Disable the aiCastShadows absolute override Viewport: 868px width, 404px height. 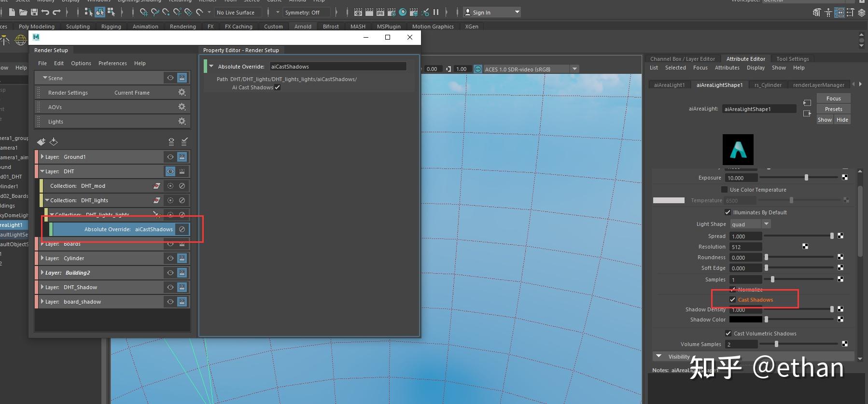pyautogui.click(x=182, y=229)
